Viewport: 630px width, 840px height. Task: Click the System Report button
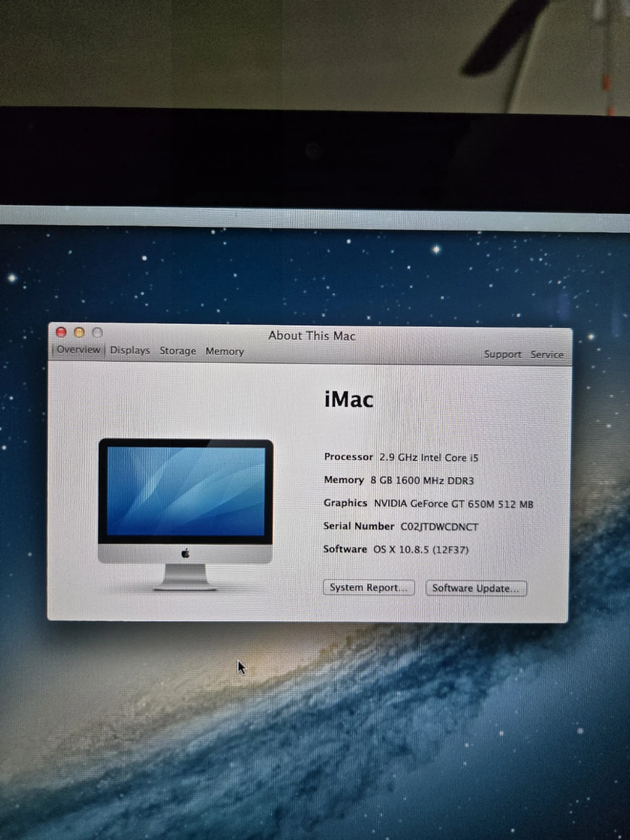click(x=369, y=587)
